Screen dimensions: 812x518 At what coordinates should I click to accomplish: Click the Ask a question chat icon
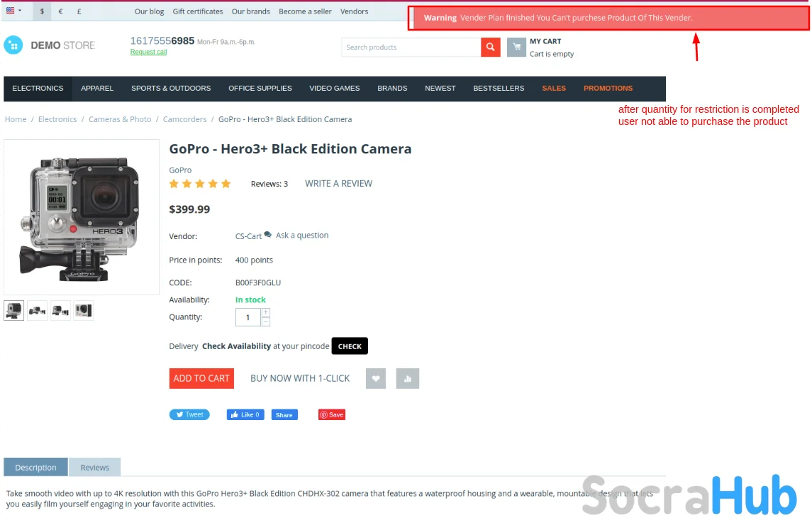[268, 235]
